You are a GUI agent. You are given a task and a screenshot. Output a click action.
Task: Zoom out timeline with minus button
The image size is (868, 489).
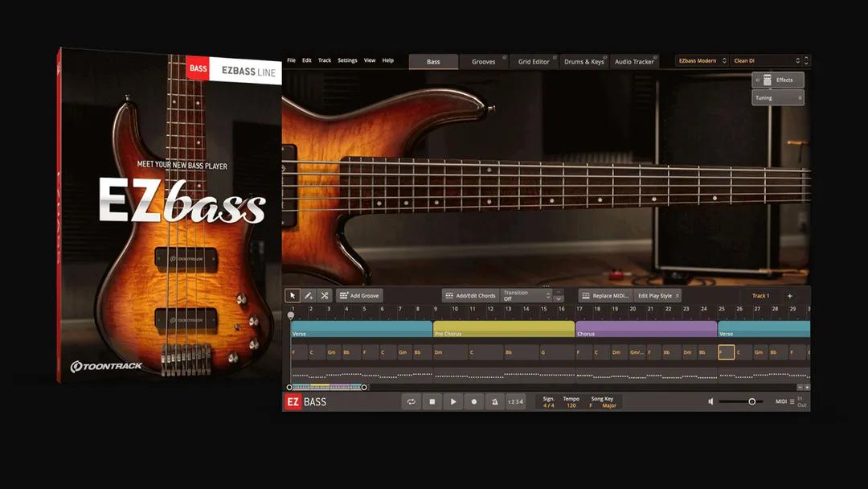(x=800, y=387)
